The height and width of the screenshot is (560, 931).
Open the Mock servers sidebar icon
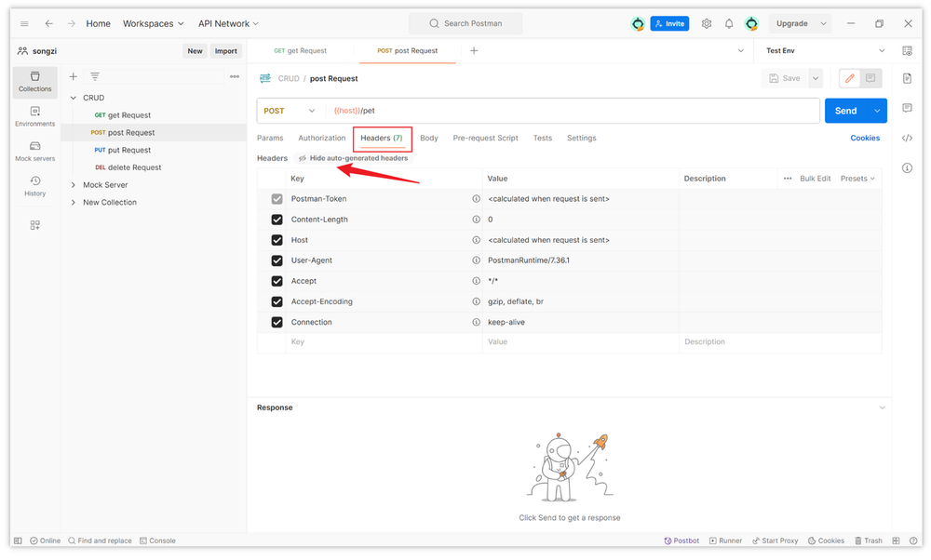pyautogui.click(x=34, y=151)
